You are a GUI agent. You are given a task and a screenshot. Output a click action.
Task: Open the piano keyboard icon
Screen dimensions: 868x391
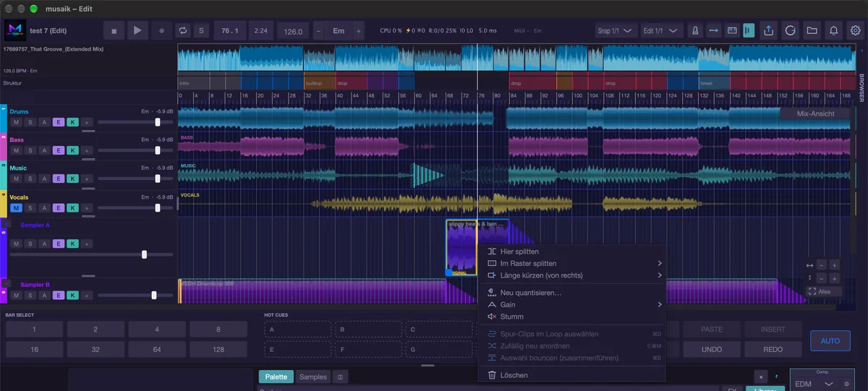(x=732, y=31)
